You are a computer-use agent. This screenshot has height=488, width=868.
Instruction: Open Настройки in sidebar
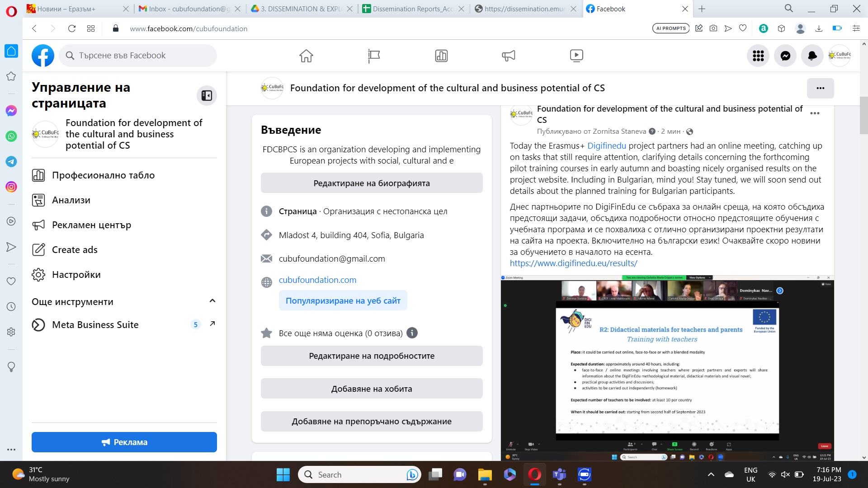pyautogui.click(x=124, y=275)
